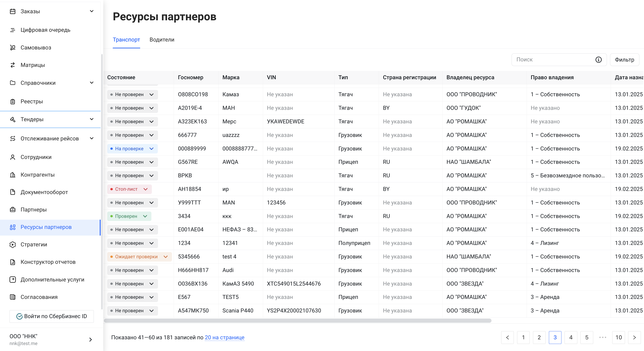Click the Фильтр button

tap(624, 60)
